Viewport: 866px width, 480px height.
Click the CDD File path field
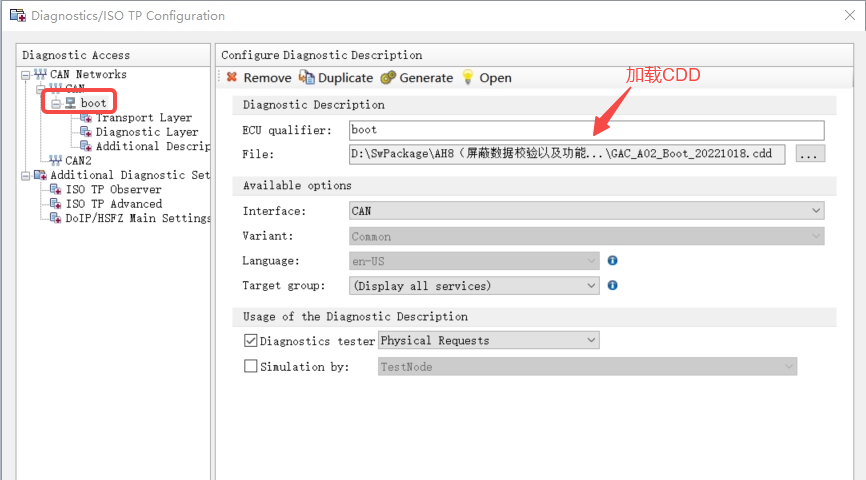click(567, 154)
